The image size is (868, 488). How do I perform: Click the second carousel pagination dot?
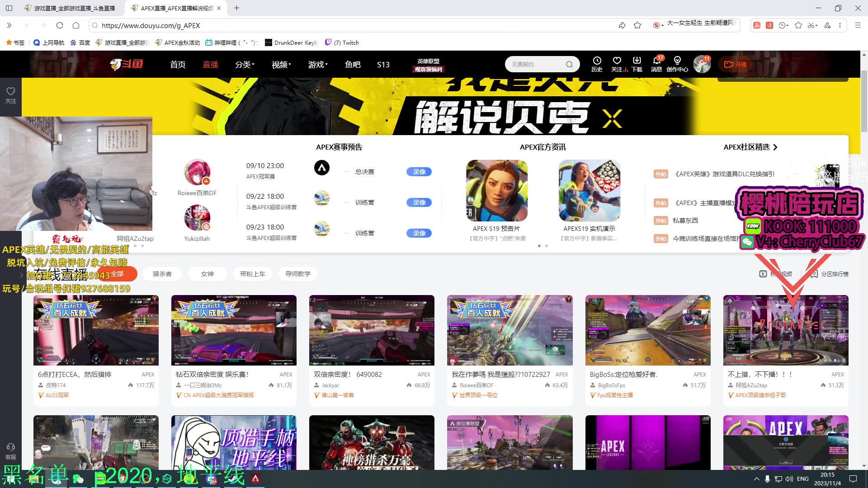(547, 246)
